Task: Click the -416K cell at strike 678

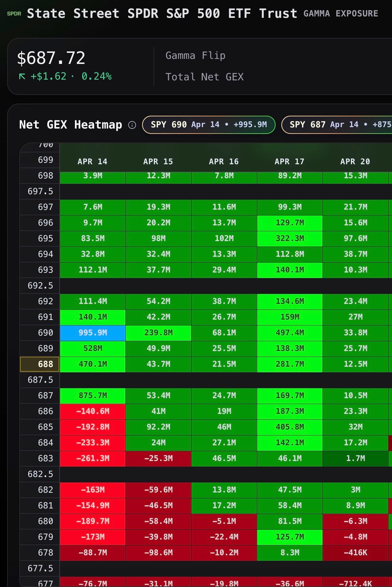Action: 356,553
